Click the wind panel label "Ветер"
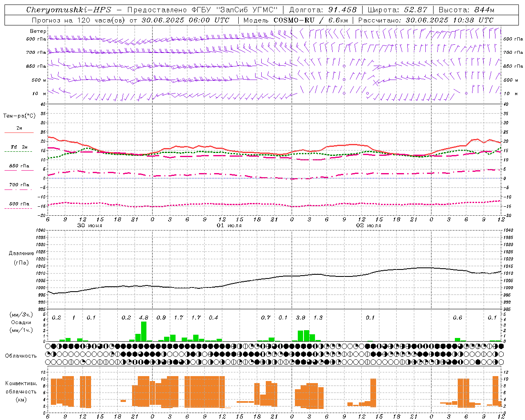Viewport: 525px width, 420px height. (x=38, y=31)
